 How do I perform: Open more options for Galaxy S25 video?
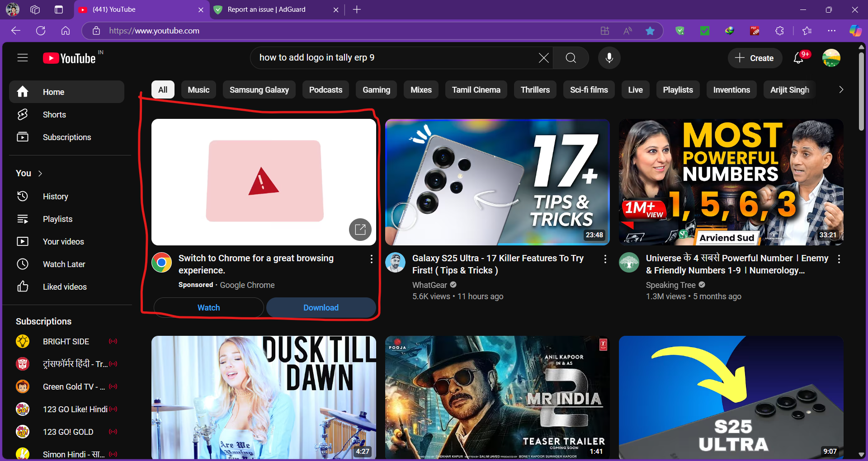[605, 259]
